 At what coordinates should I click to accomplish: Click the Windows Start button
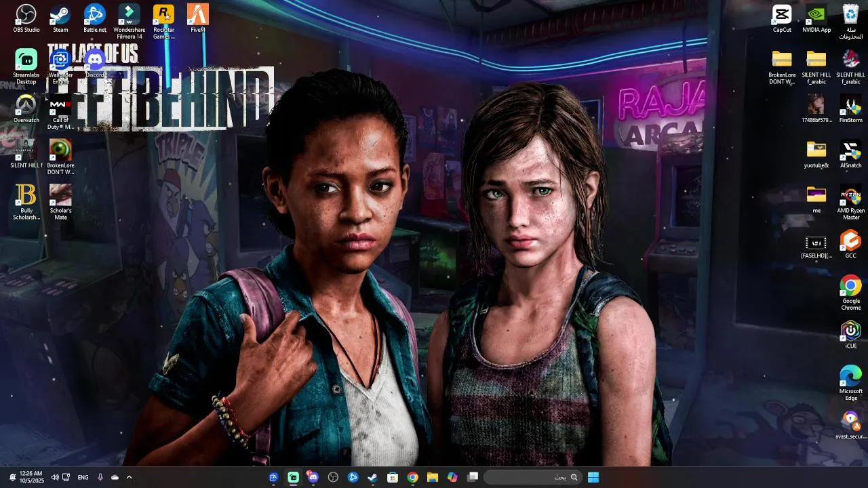coord(593,477)
